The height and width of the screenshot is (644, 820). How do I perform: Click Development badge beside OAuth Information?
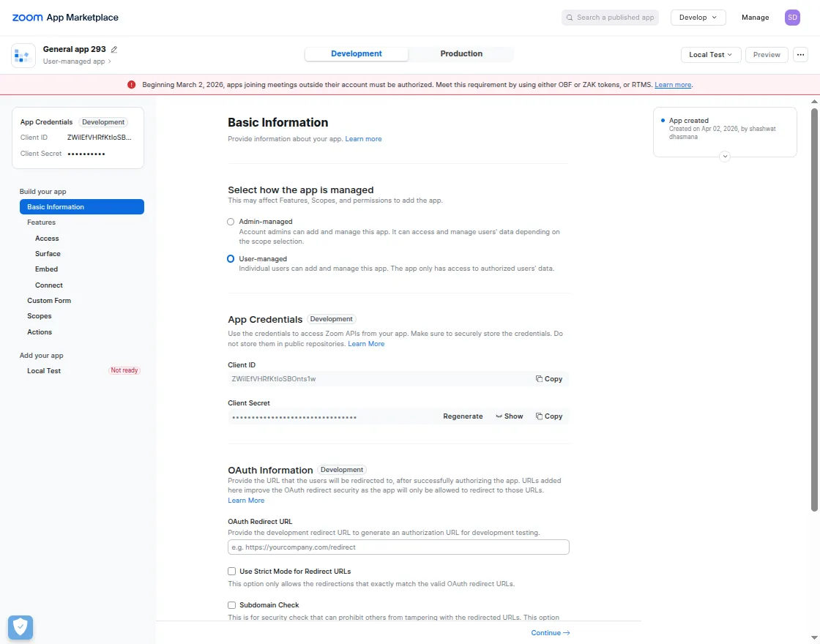click(x=342, y=470)
